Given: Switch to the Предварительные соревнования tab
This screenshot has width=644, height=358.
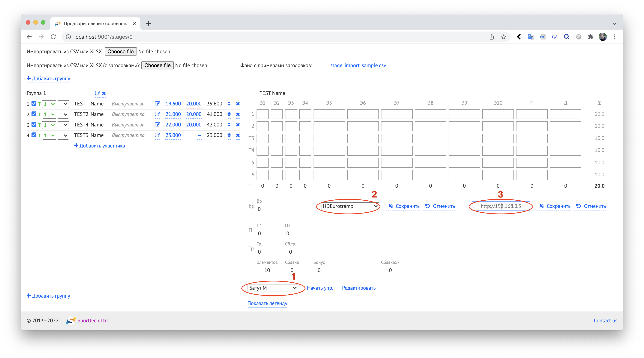Looking at the screenshot, I should (x=95, y=23).
